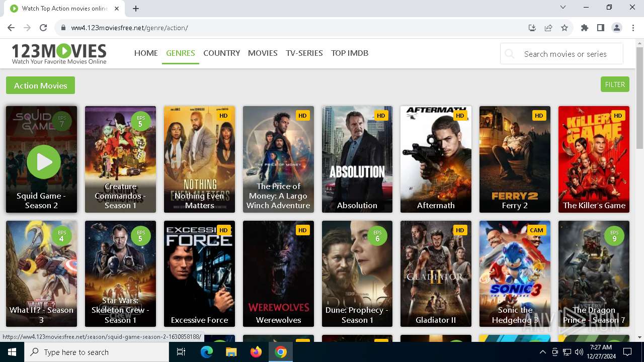Close the Watch Top Action movies tab

pos(117,8)
